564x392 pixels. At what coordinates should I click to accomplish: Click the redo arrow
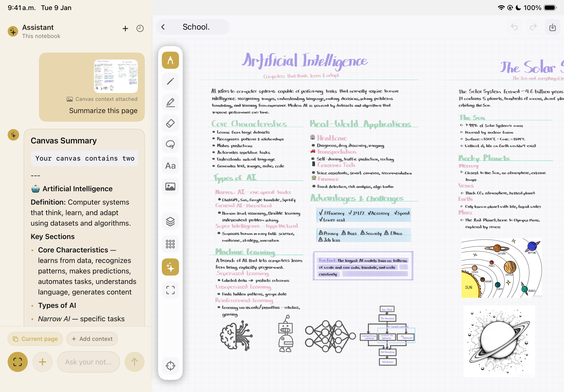click(x=533, y=27)
